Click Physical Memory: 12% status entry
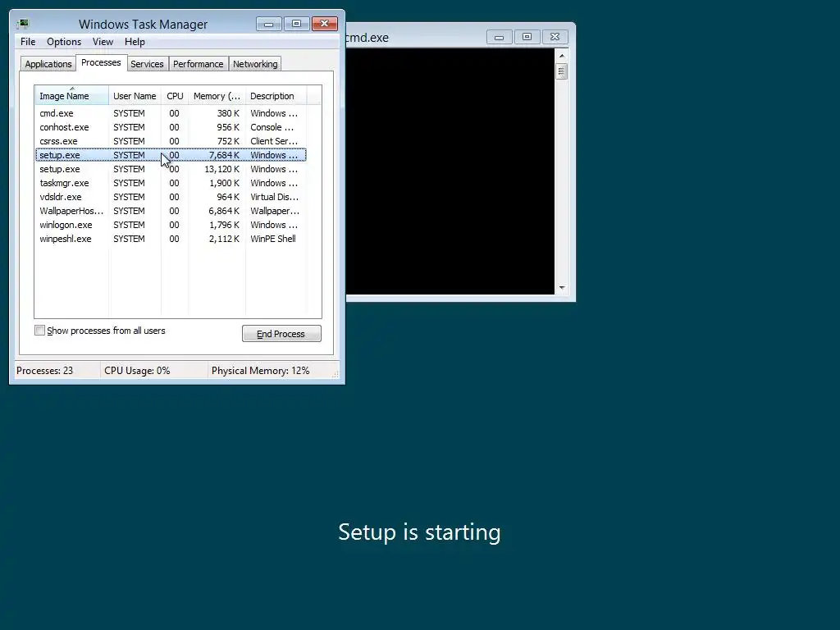 [260, 371]
